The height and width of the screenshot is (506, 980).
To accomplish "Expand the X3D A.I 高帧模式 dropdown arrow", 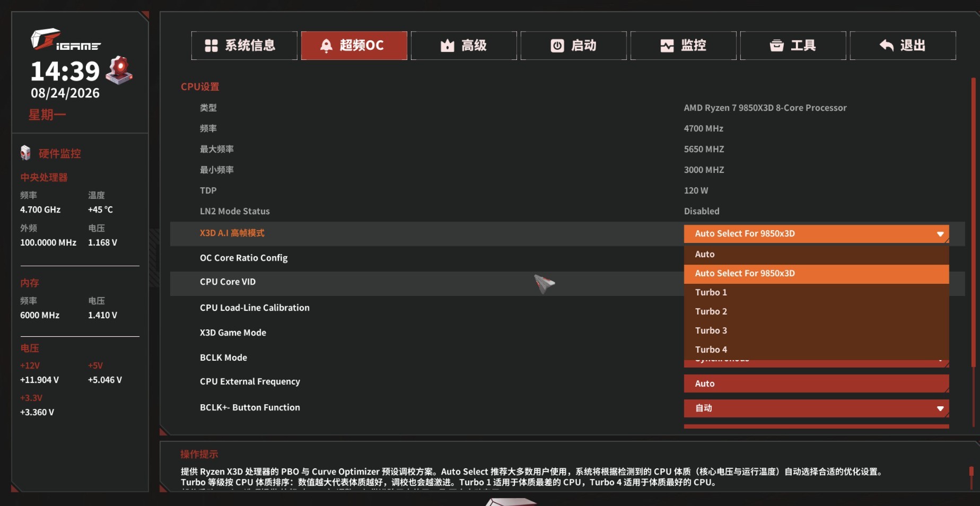I will [x=940, y=234].
